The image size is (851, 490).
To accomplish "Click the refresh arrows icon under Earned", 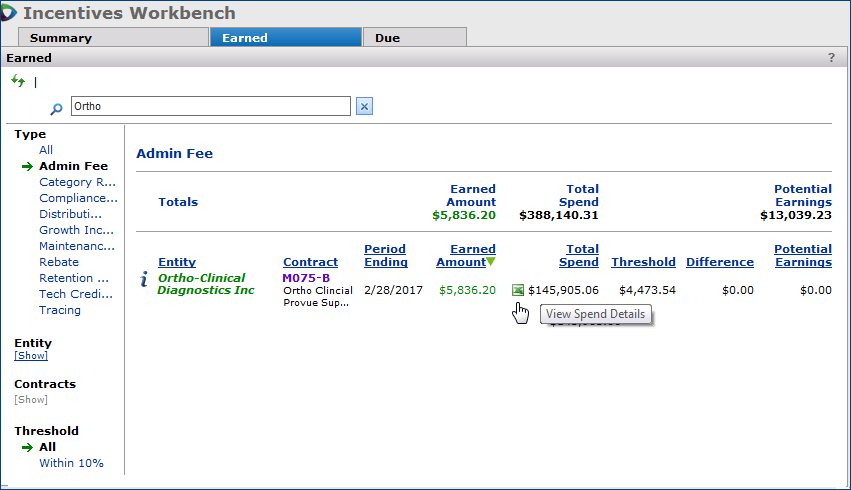I will (x=17, y=81).
